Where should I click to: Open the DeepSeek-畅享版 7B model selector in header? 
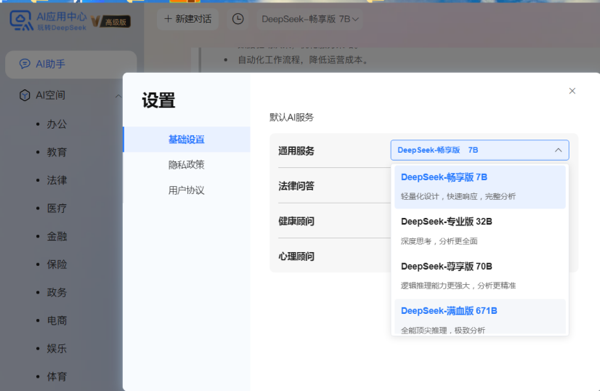(x=310, y=19)
